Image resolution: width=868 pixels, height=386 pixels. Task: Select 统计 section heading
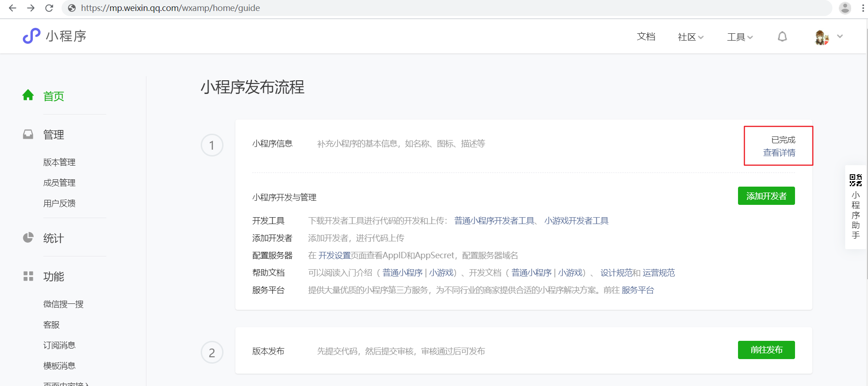click(x=54, y=238)
